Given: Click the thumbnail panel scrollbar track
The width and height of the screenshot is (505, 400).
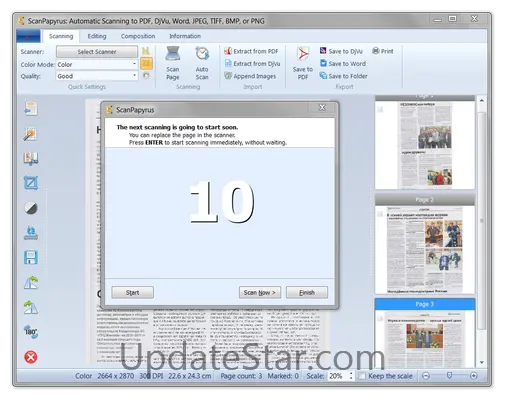Looking at the screenshot, I should (x=482, y=220).
